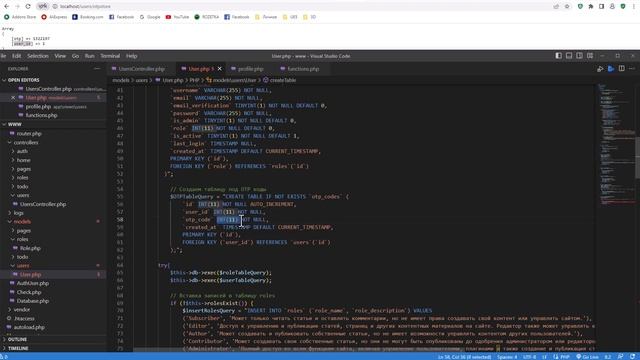The height and width of the screenshot is (360, 640).
Task: Click the share icon in the address bar
Action: (556, 6)
